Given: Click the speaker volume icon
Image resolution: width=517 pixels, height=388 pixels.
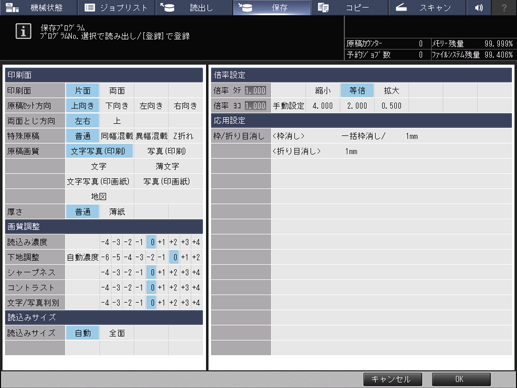Looking at the screenshot, I should pos(479,7).
